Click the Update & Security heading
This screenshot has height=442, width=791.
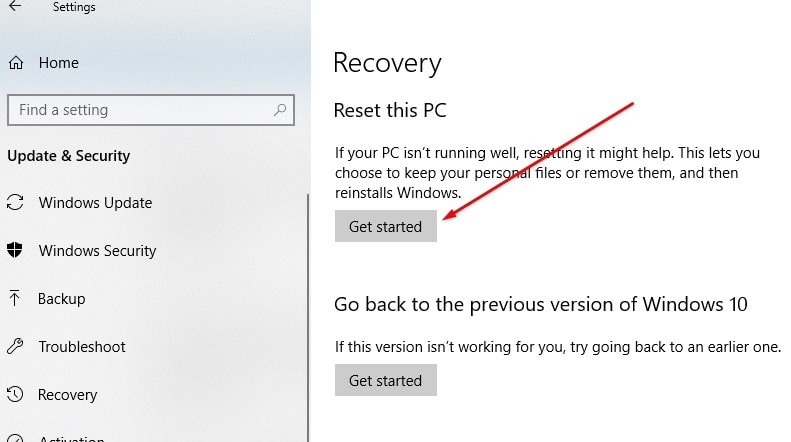69,156
